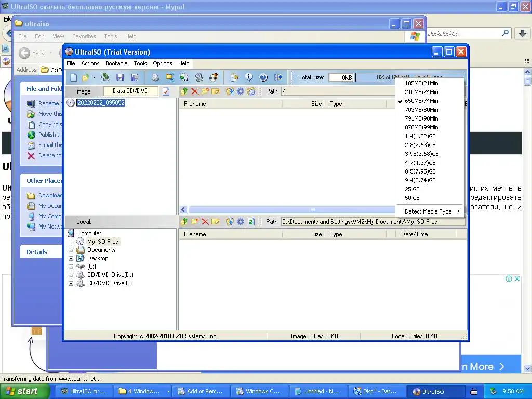Click the Open file folder icon in UltraISO toolbar
Image resolution: width=532 pixels, height=399 pixels.
coord(85,77)
